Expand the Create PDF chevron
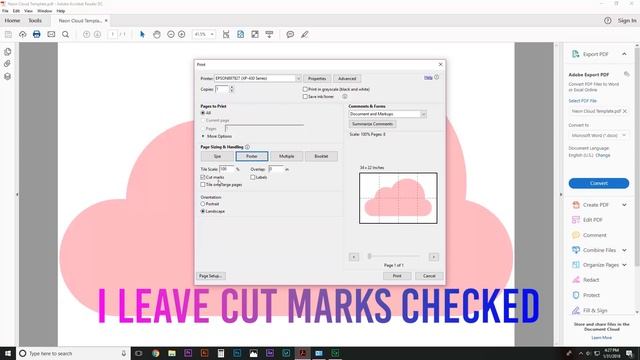 (624, 205)
